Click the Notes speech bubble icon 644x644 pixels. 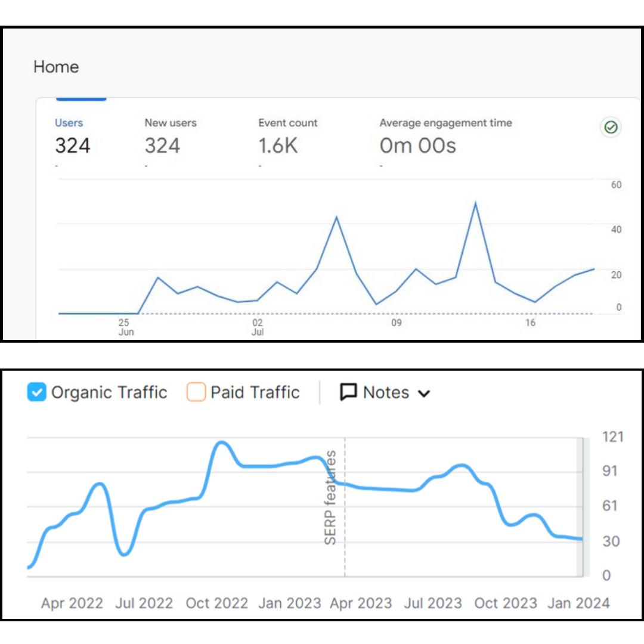pyautogui.click(x=348, y=392)
